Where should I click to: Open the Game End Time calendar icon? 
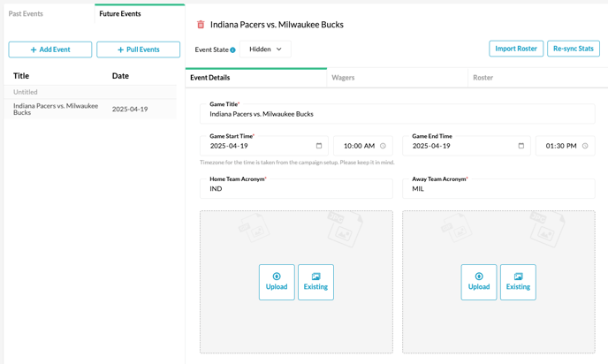pyautogui.click(x=521, y=146)
